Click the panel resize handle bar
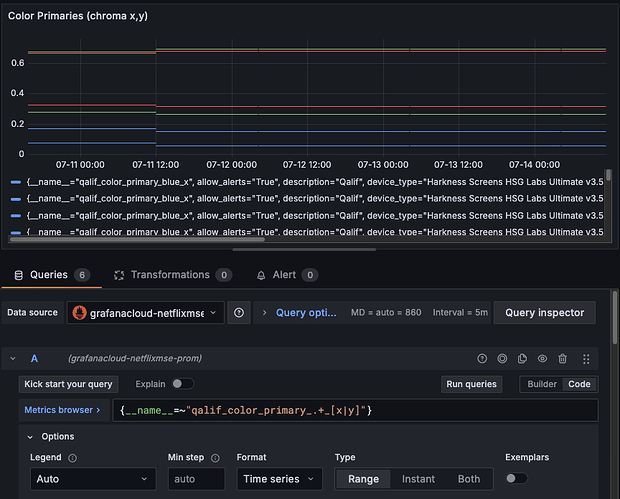The height and width of the screenshot is (499, 620). 304,250
